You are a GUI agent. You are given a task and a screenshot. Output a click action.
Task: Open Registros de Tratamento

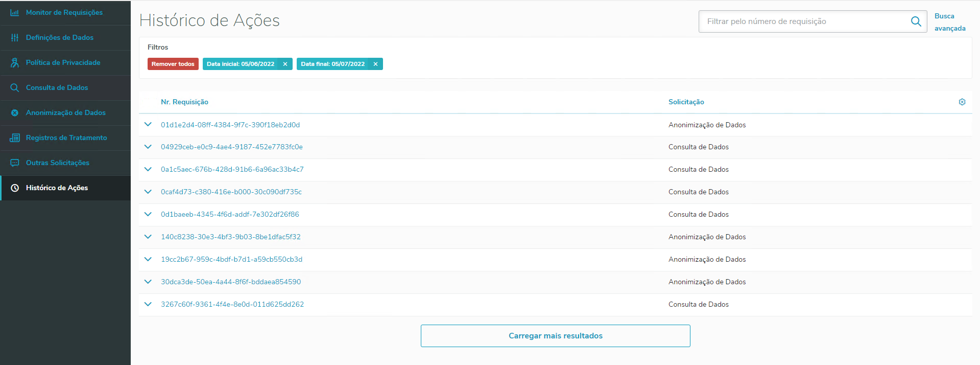tap(66, 138)
